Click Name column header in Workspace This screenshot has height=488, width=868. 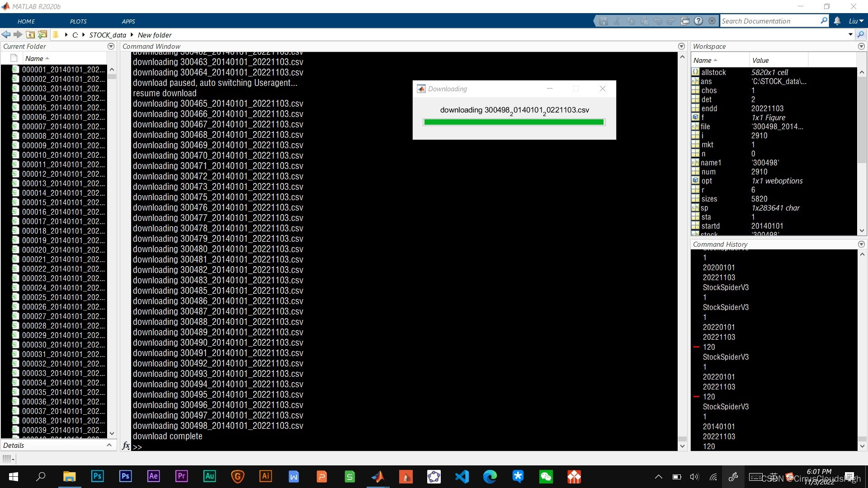point(702,61)
